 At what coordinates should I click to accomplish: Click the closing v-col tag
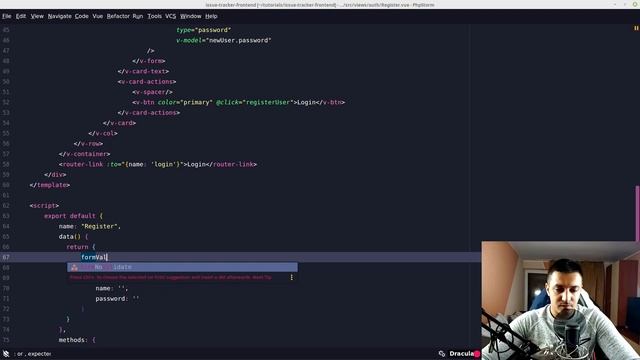click(103, 133)
